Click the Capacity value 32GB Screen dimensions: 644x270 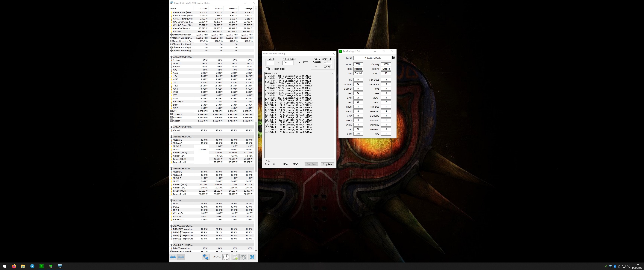tap(386, 64)
